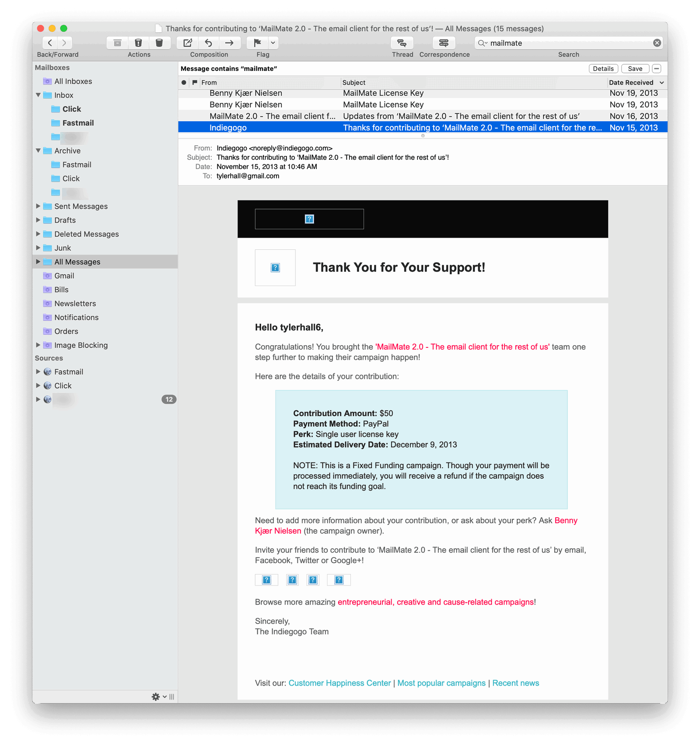The width and height of the screenshot is (700, 746).
Task: Remove the search filter with minus button
Action: (656, 69)
